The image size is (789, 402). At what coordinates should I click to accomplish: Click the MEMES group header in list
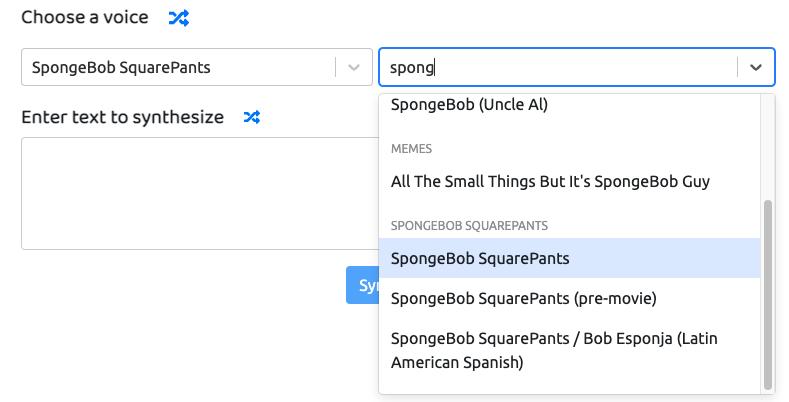(x=411, y=149)
